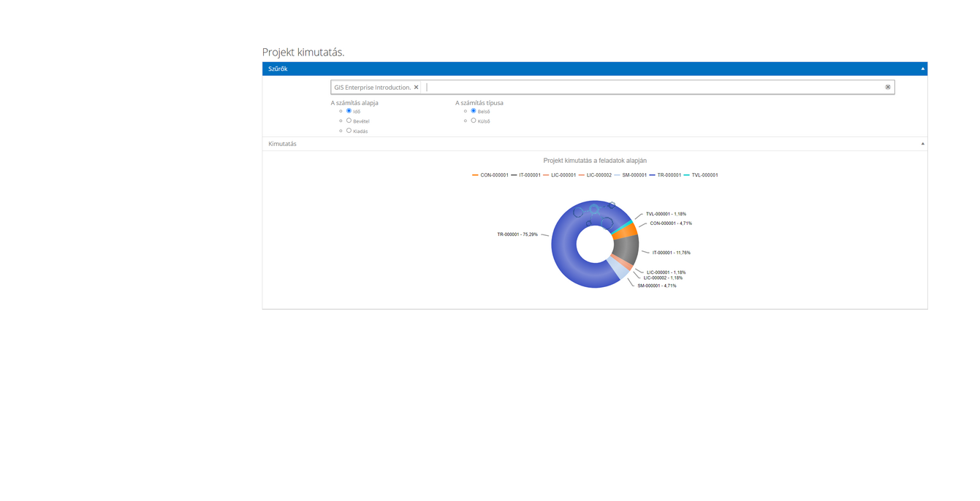Choose the Kiadás radio option
The image size is (980, 501).
(x=349, y=131)
